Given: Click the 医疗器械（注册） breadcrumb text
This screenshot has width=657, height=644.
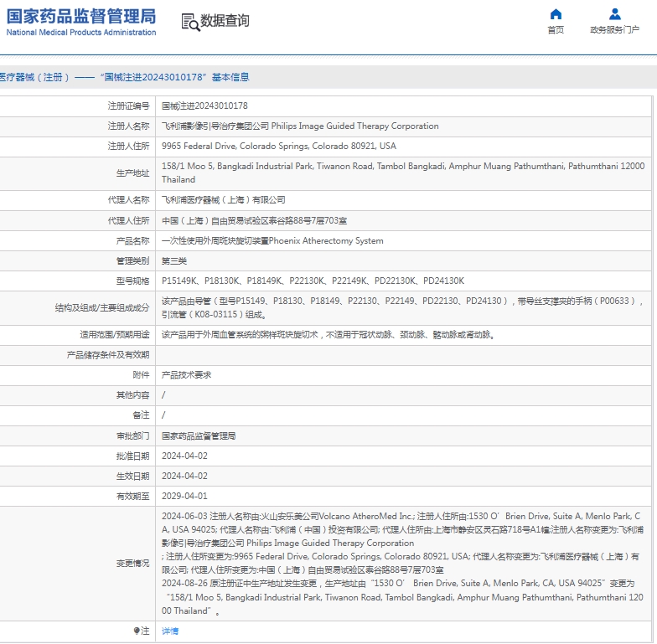Looking at the screenshot, I should click(x=34, y=77).
